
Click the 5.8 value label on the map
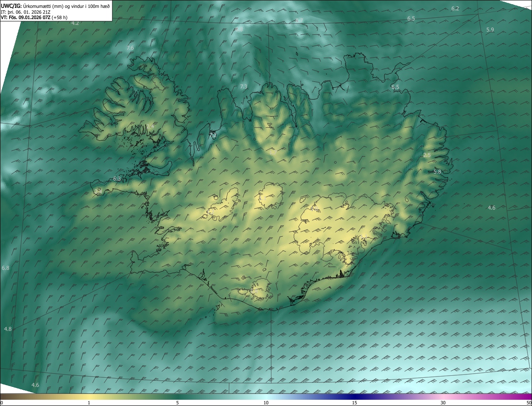coord(437,172)
